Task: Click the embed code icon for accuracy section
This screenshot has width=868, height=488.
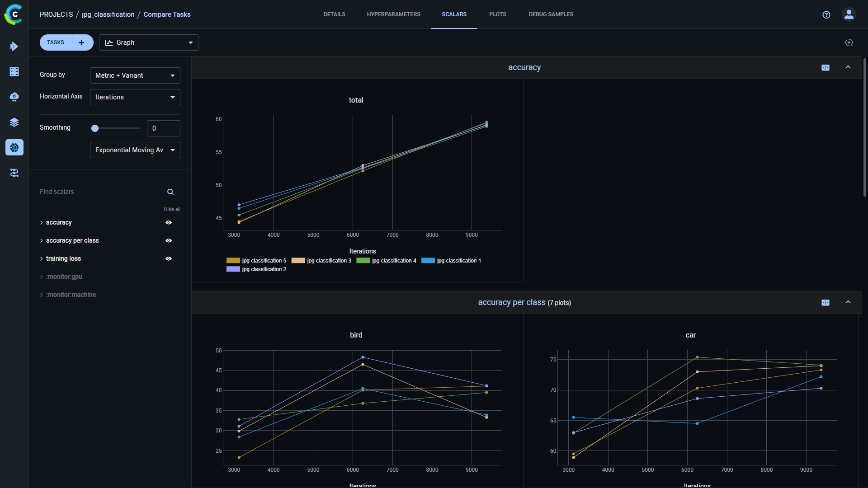Action: 826,68
